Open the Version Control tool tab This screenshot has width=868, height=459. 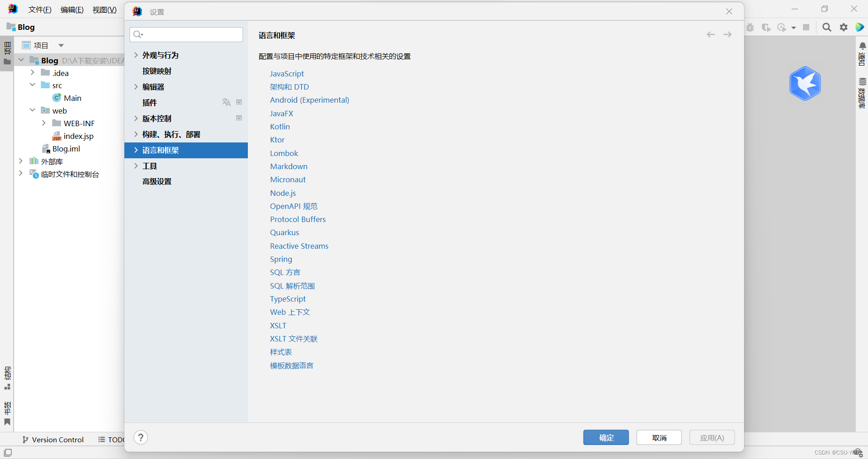tap(53, 440)
